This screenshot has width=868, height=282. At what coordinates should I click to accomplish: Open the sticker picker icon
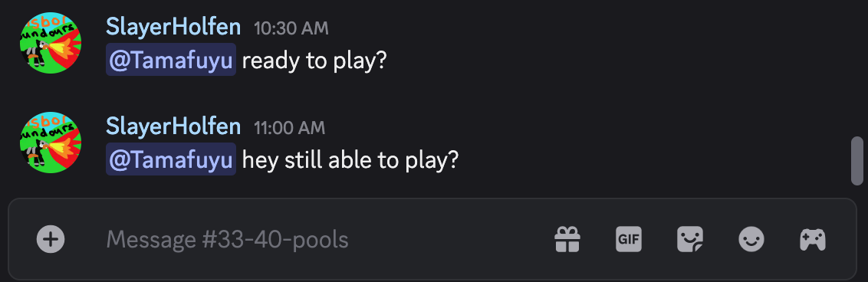(690, 239)
